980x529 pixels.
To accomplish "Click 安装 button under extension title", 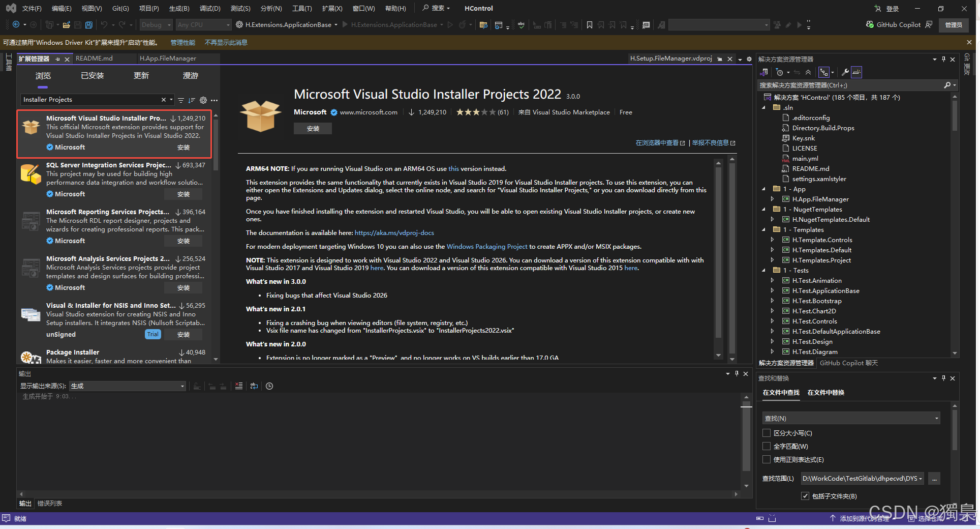I will point(313,129).
